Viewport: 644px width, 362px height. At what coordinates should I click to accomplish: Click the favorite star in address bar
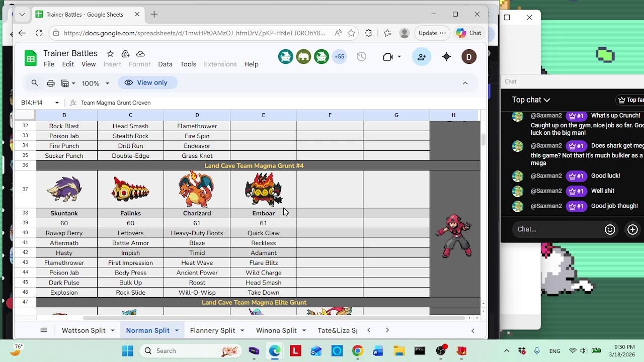tap(351, 33)
